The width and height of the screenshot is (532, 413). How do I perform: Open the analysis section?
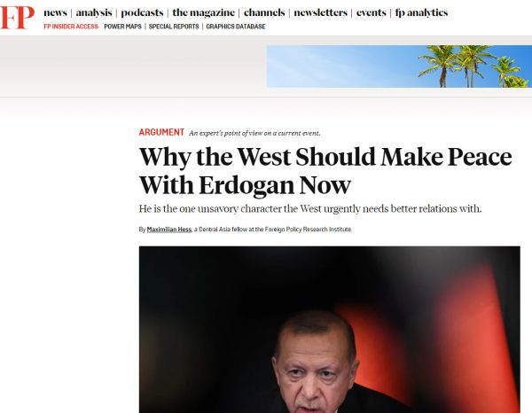(94, 13)
